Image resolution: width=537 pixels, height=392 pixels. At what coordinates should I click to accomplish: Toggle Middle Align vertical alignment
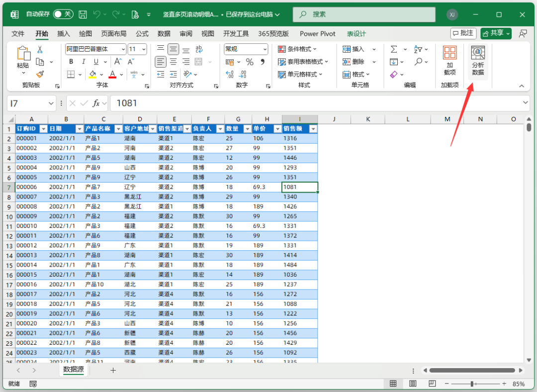click(174, 49)
